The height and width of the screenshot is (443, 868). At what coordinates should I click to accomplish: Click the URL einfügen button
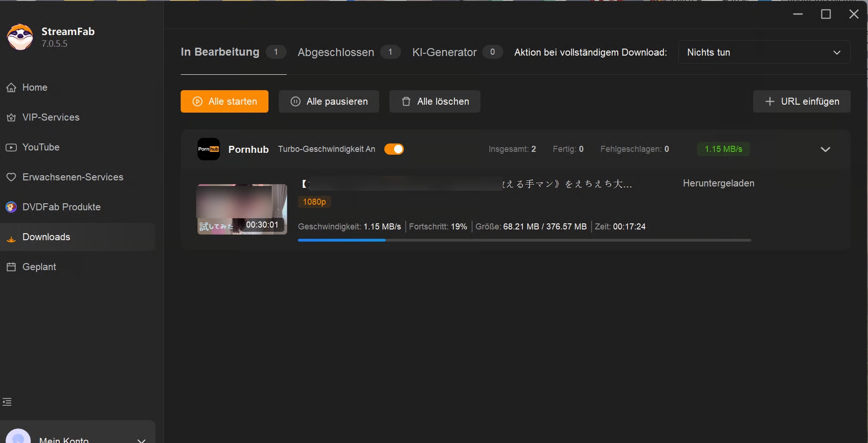(802, 101)
